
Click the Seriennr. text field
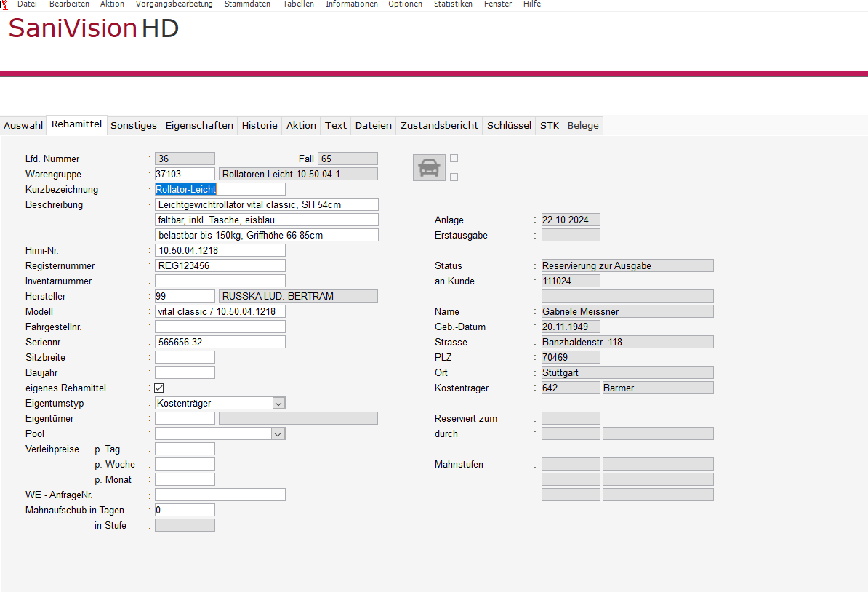[220, 343]
